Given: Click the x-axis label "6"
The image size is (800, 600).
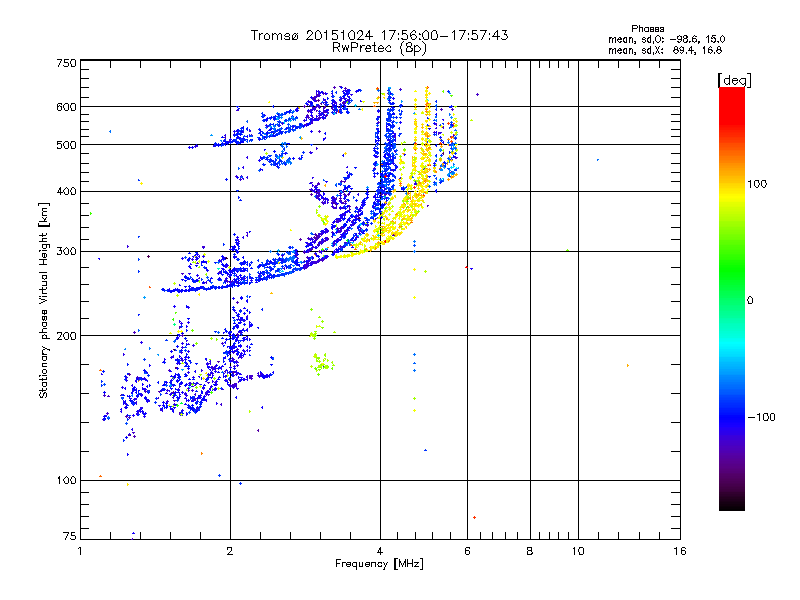Looking at the screenshot, I should (467, 551).
